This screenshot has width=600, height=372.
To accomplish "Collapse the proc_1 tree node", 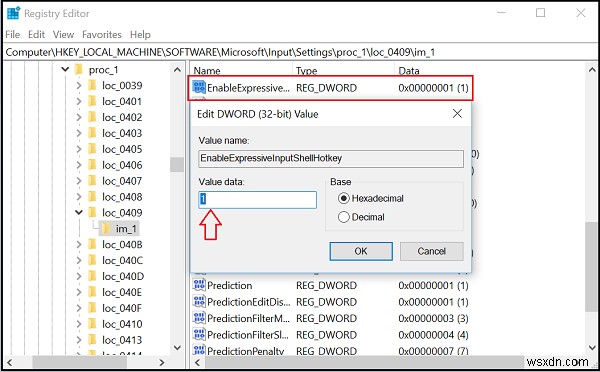I will tap(65, 70).
